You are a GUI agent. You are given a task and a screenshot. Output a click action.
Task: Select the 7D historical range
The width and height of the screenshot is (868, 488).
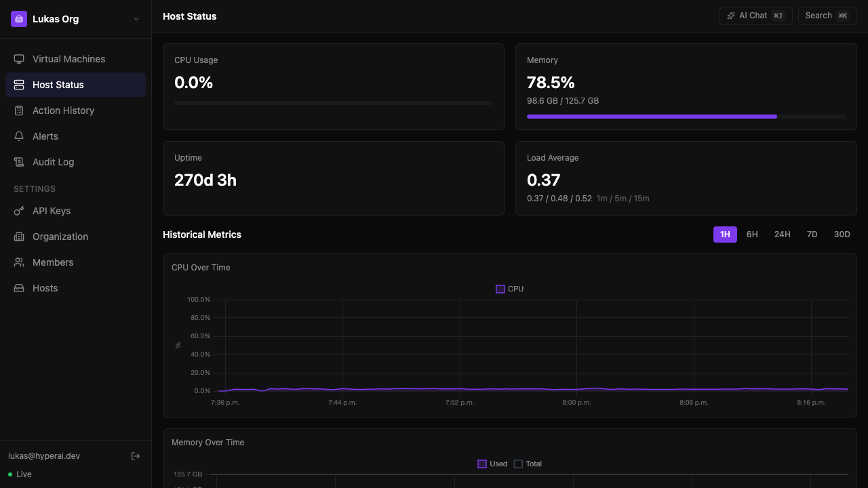812,234
